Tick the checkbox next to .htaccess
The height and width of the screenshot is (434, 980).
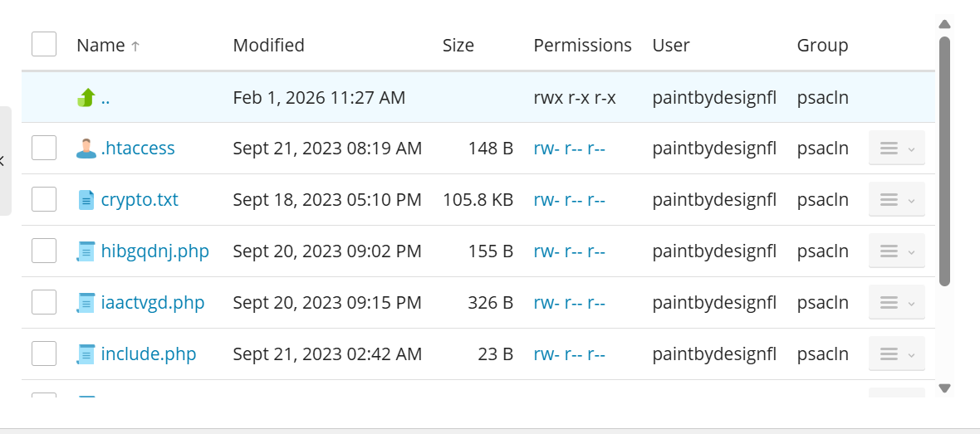(44, 149)
